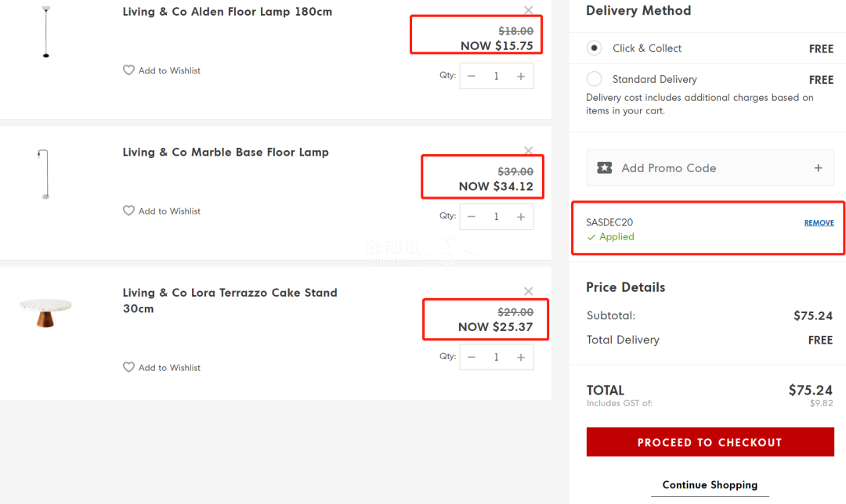Remove Alden Floor Lamp from cart
This screenshot has width=846, height=504.
tap(529, 11)
